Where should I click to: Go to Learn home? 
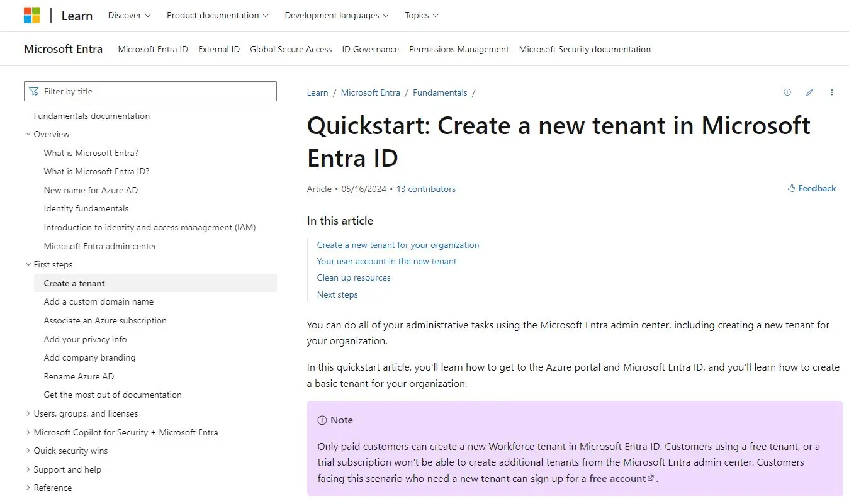click(x=77, y=16)
